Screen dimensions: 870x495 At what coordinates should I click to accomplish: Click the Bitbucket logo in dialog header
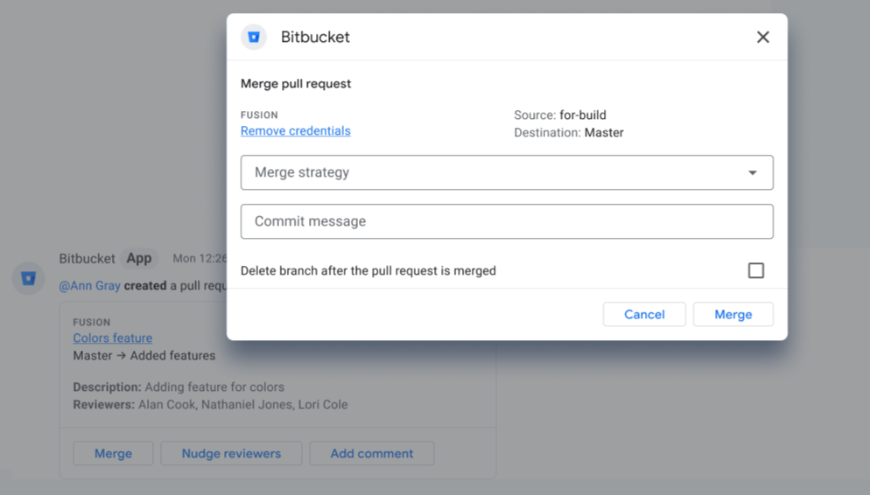coord(254,37)
